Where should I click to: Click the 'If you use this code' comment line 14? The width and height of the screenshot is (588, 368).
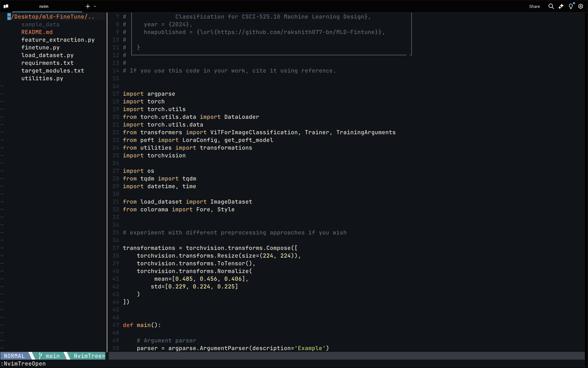(x=229, y=71)
